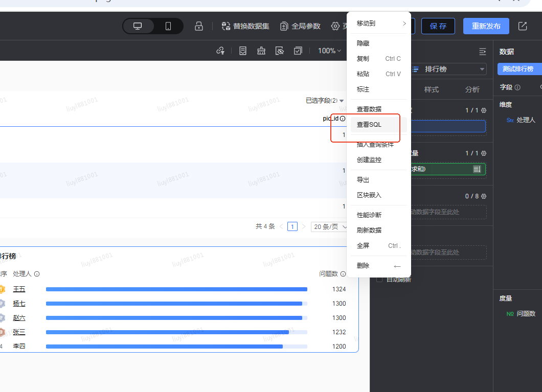Screen dimensions: 542x392
Task: Click the sort icon on the measure field
Action: tap(477, 169)
